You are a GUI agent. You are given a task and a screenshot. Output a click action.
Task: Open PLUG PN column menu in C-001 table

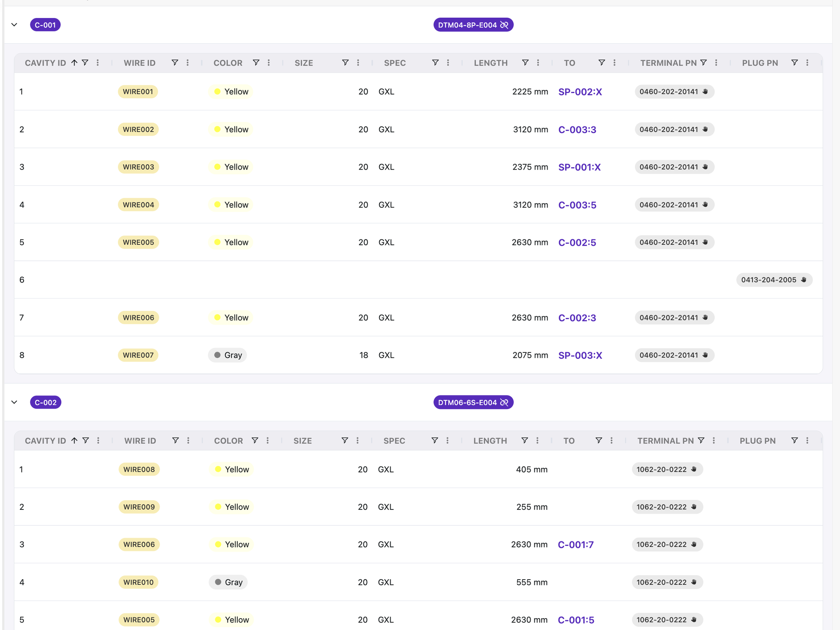tap(807, 63)
